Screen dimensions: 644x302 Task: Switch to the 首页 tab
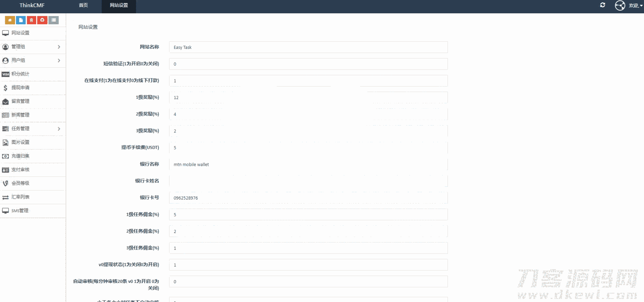click(x=83, y=5)
